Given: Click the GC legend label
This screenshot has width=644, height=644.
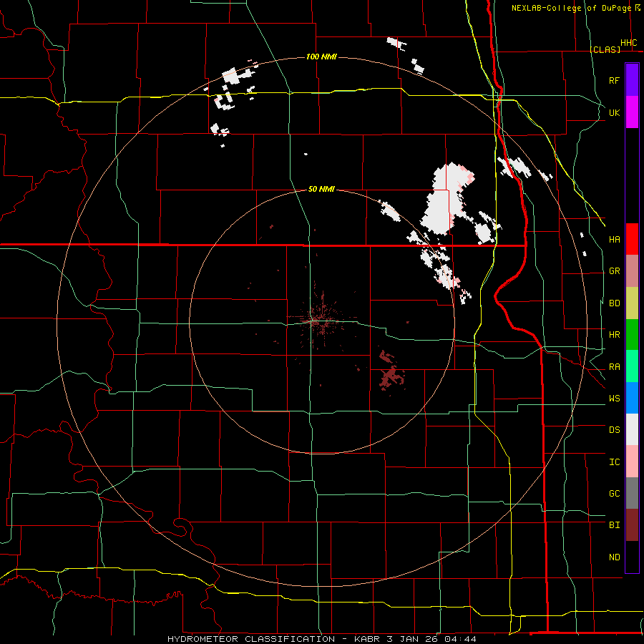Looking at the screenshot, I should (x=615, y=493).
